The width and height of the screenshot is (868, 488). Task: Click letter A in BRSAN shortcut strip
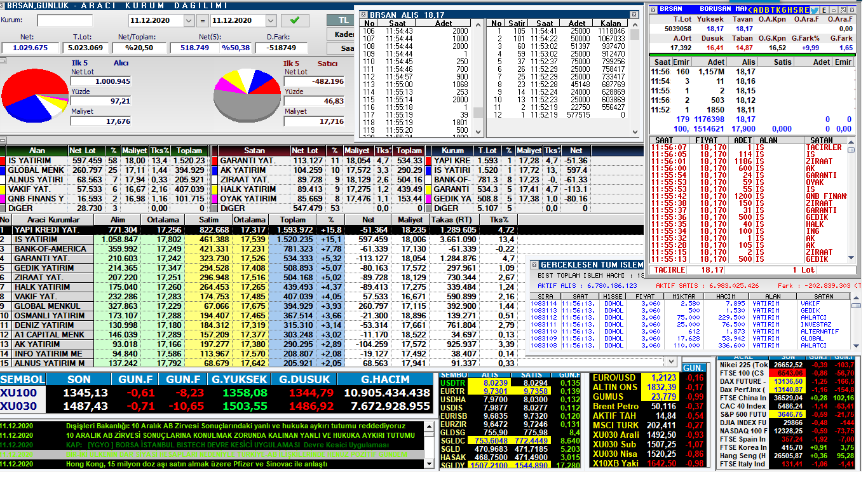pyautogui.click(x=756, y=10)
